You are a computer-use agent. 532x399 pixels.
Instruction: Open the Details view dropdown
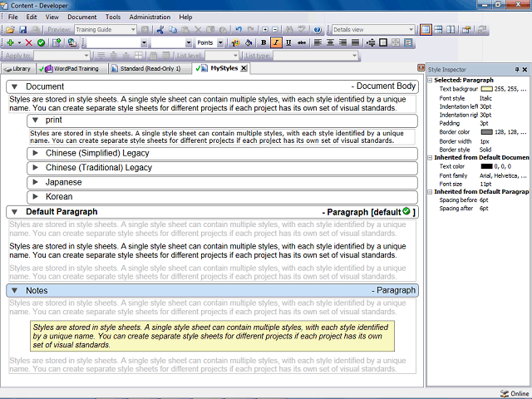tap(411, 30)
